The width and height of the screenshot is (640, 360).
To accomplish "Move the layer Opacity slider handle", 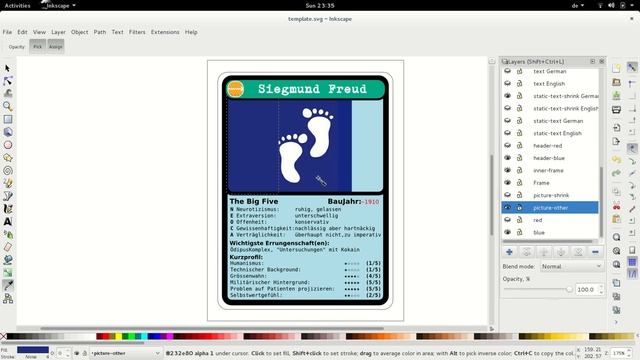I will coord(569,289).
